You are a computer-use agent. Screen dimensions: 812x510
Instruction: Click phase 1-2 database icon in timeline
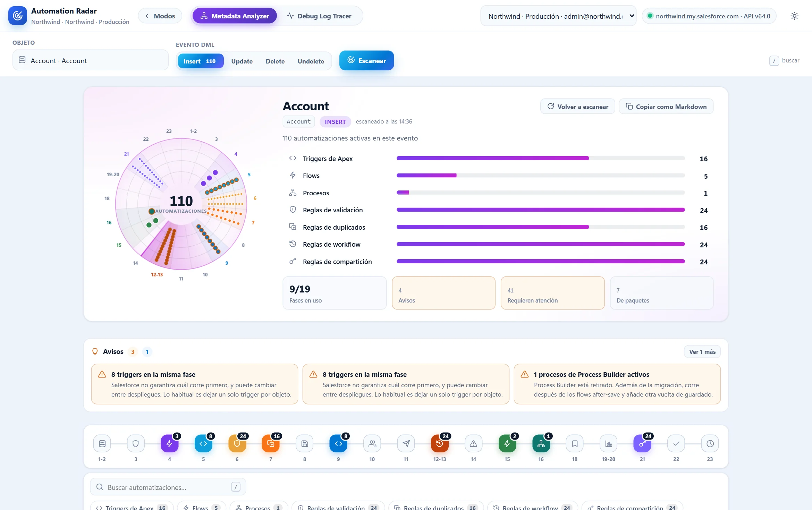[102, 443]
